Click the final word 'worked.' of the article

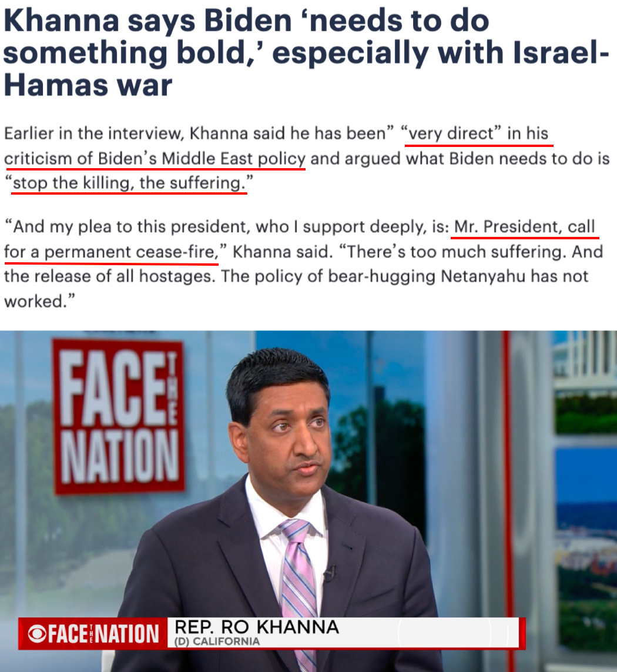click(x=39, y=301)
